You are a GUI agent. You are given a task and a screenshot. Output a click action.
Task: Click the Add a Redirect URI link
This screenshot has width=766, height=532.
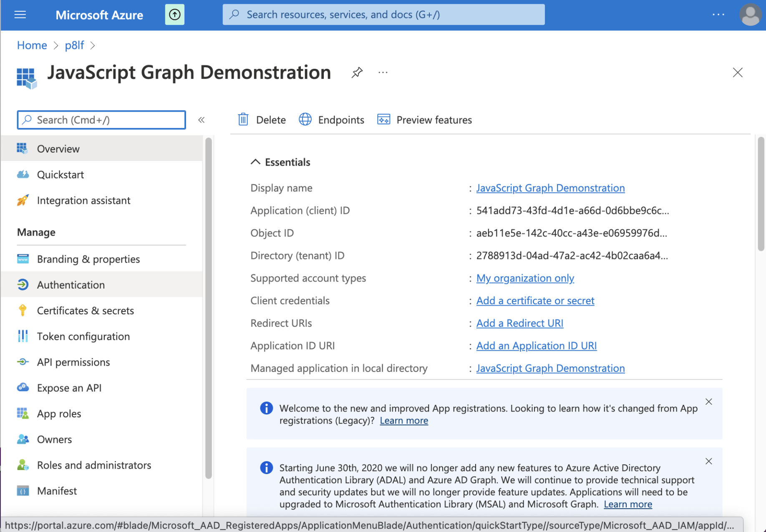tap(519, 323)
